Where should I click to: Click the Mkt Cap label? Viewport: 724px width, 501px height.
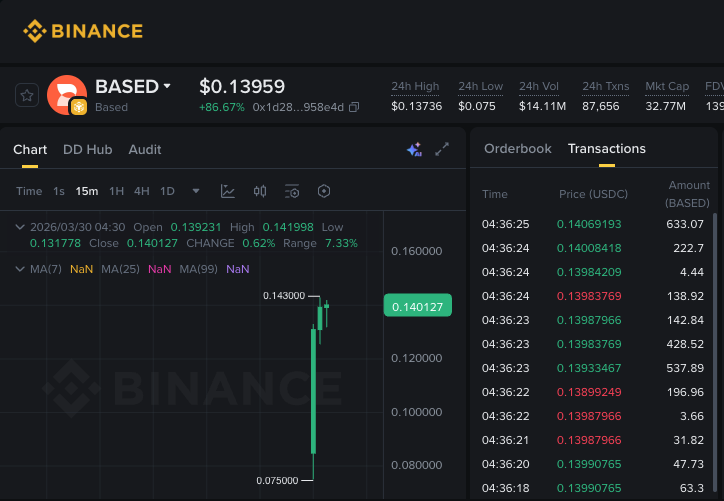pos(667,86)
